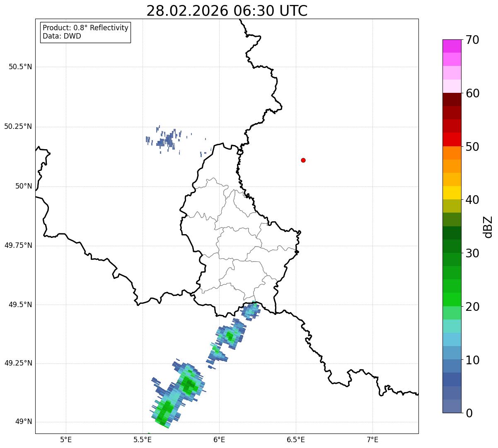The height and width of the screenshot is (448, 498).
Task: Click the 49.75°N latitude label
Action: click(18, 245)
